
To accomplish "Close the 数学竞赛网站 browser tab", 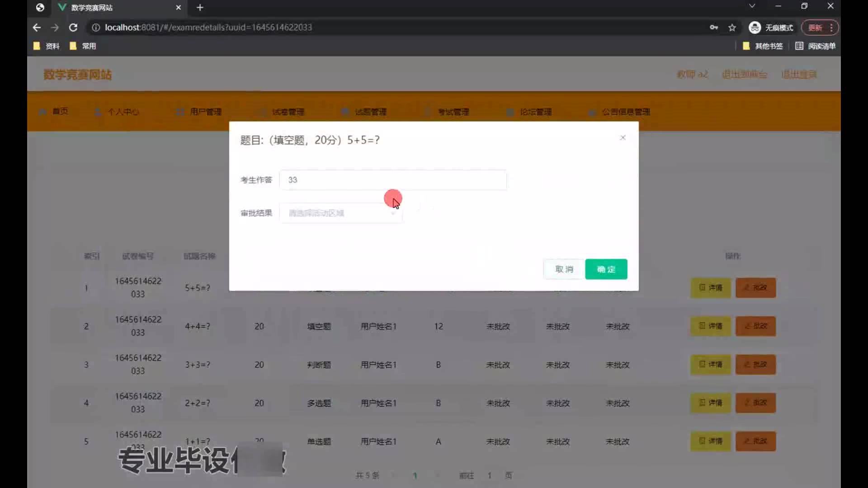I will point(178,8).
